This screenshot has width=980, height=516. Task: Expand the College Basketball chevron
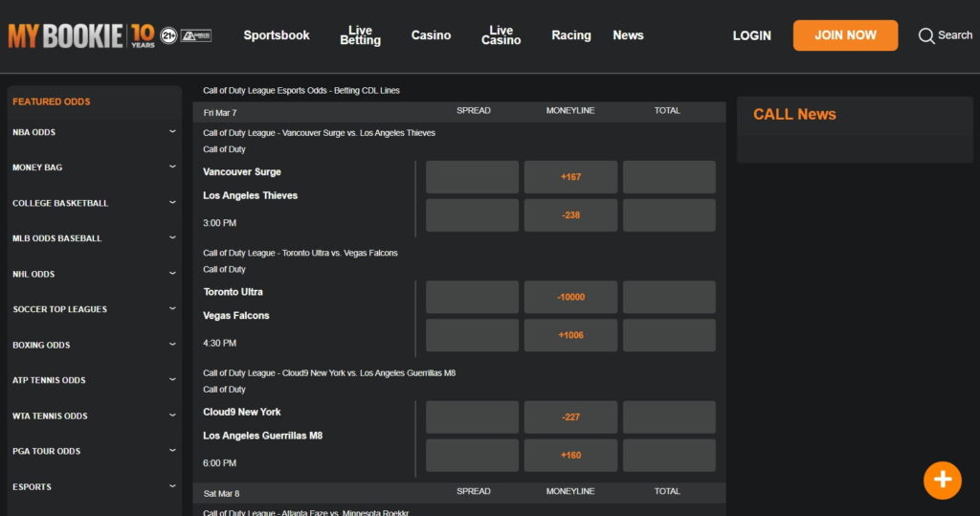point(172,203)
